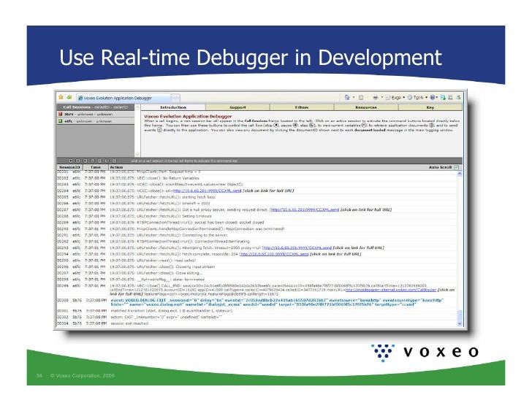This screenshot has height=411, width=532.
Task: Open the CallRouter mainURL link in row 00299
Action: pos(390,290)
